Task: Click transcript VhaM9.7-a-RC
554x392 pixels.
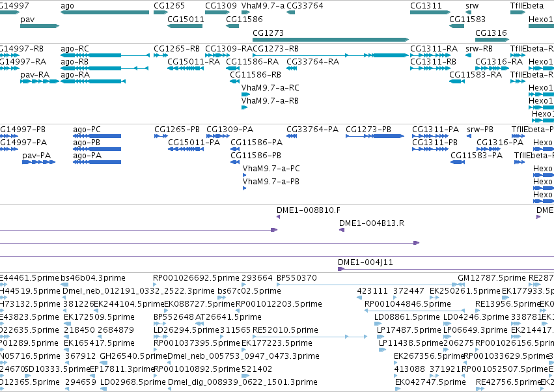Action: (x=270, y=88)
